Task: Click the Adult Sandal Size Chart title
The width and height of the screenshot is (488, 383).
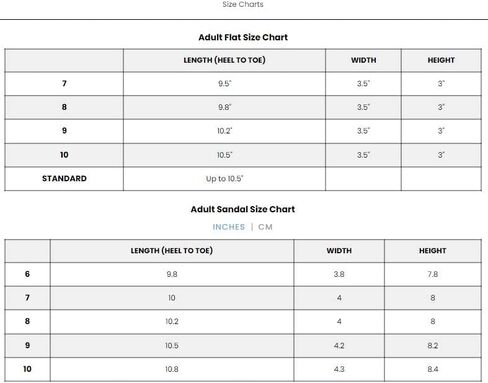Action: coord(243,209)
